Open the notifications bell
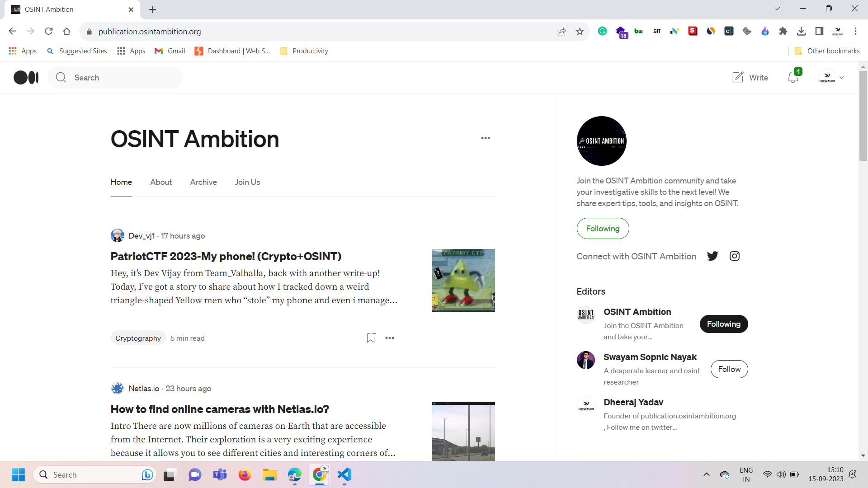Screen dimensions: 868x488 click(793, 77)
